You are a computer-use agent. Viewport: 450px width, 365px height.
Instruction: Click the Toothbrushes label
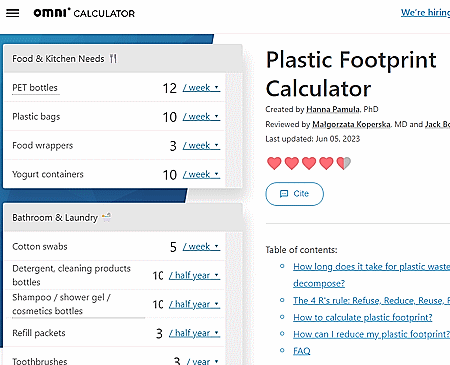[x=40, y=361]
